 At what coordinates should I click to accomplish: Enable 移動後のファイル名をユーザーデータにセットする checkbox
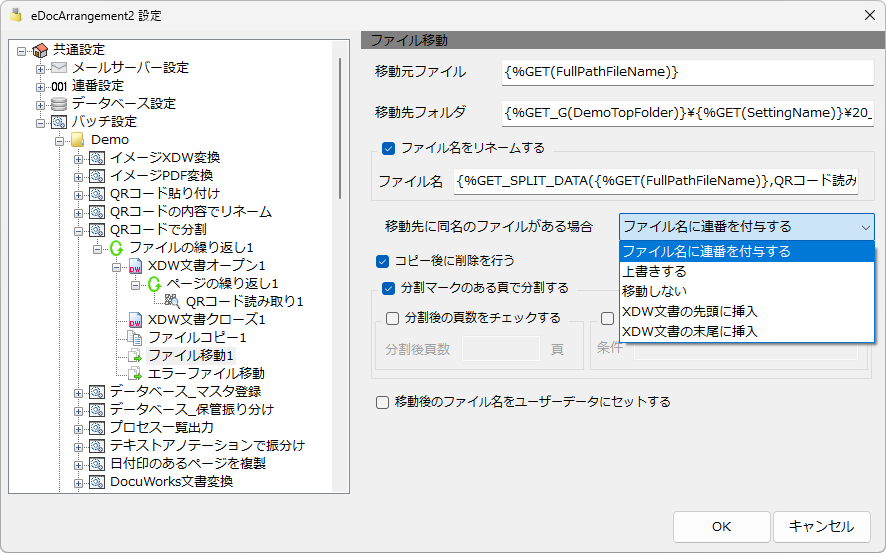pos(383,402)
